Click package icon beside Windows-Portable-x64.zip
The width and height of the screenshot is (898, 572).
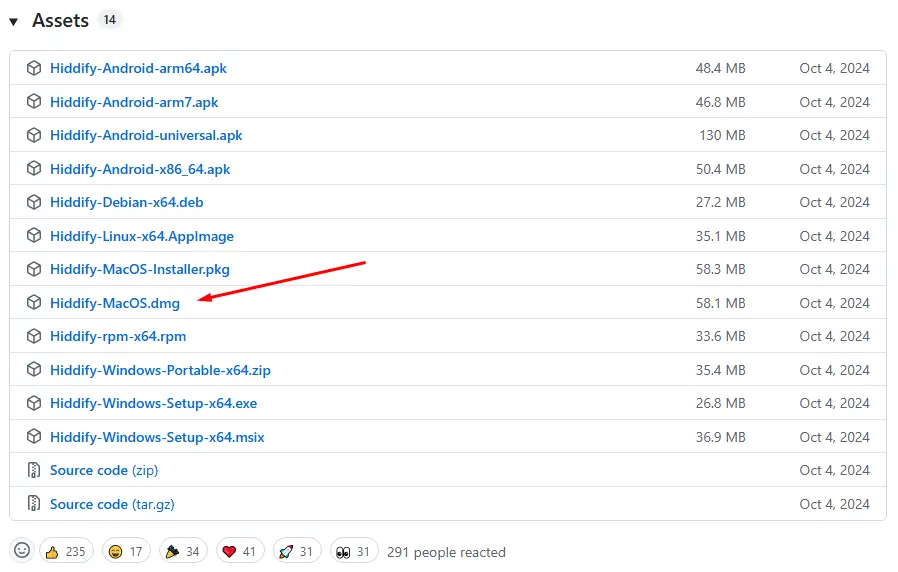(34, 370)
